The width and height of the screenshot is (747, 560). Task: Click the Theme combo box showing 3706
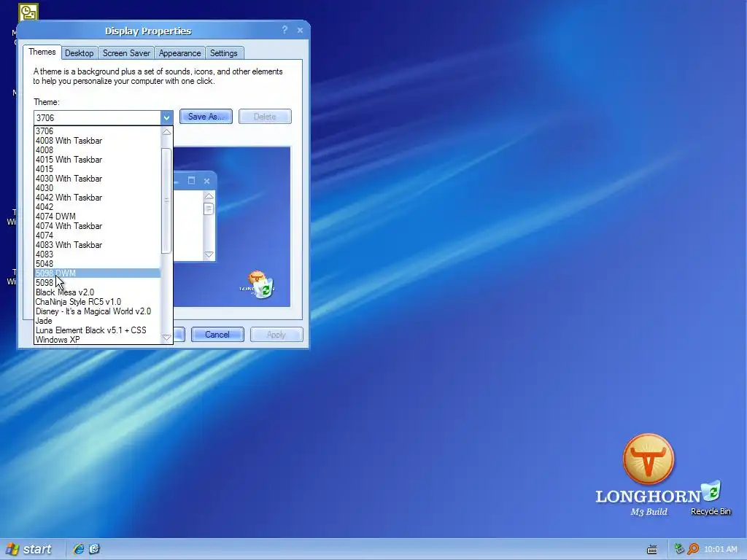pyautogui.click(x=104, y=117)
